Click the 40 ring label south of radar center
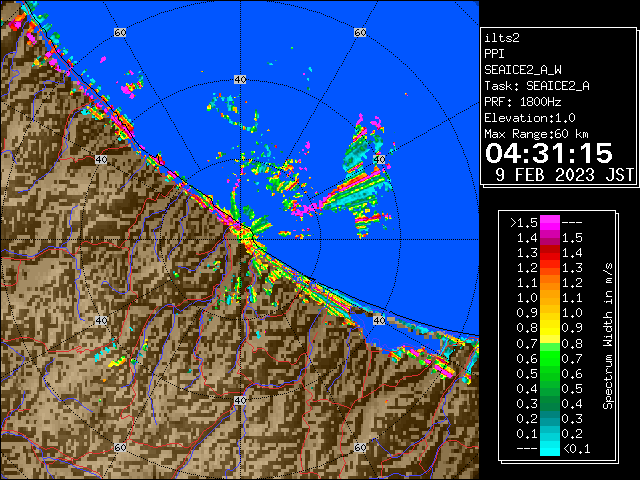 tap(240, 400)
